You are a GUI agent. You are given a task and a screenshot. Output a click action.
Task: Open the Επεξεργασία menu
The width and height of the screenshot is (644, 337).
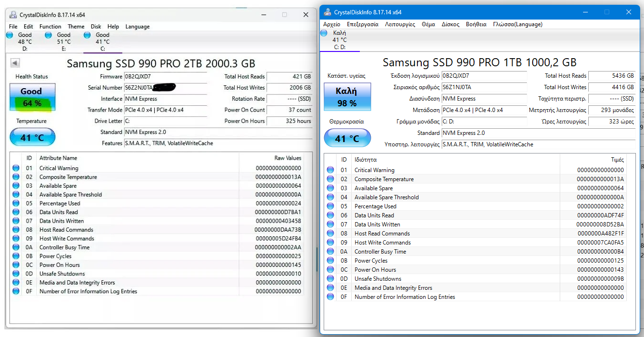(363, 24)
